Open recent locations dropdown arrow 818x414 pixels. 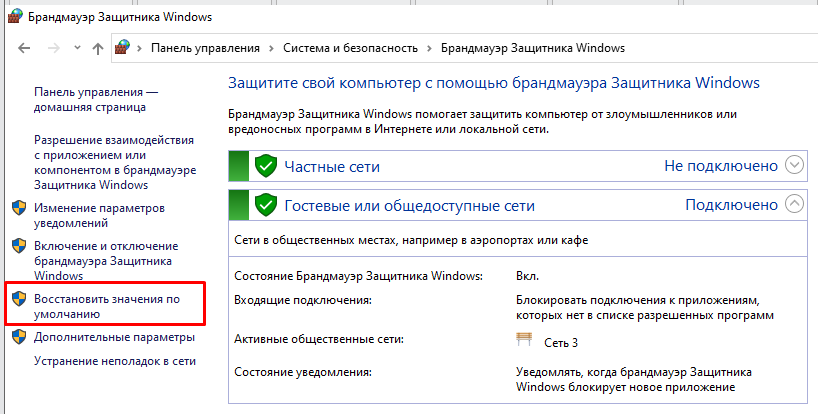[75, 48]
